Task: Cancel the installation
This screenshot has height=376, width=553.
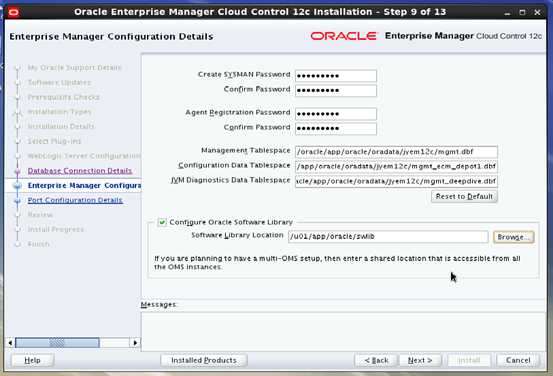Action: pyautogui.click(x=518, y=360)
